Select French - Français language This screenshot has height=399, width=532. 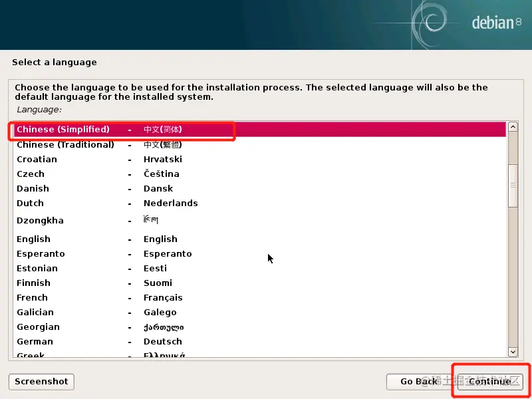pos(260,297)
